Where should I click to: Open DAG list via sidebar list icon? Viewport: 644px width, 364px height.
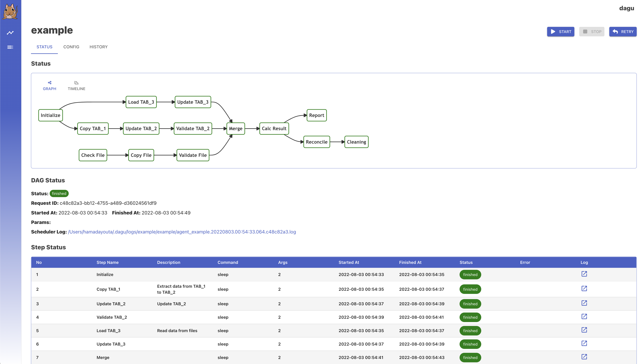10,47
